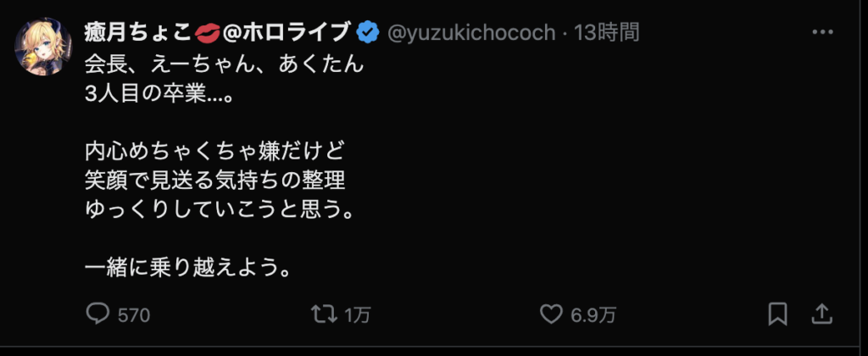Click the 13時間 timestamp
868x356 pixels.
(606, 33)
